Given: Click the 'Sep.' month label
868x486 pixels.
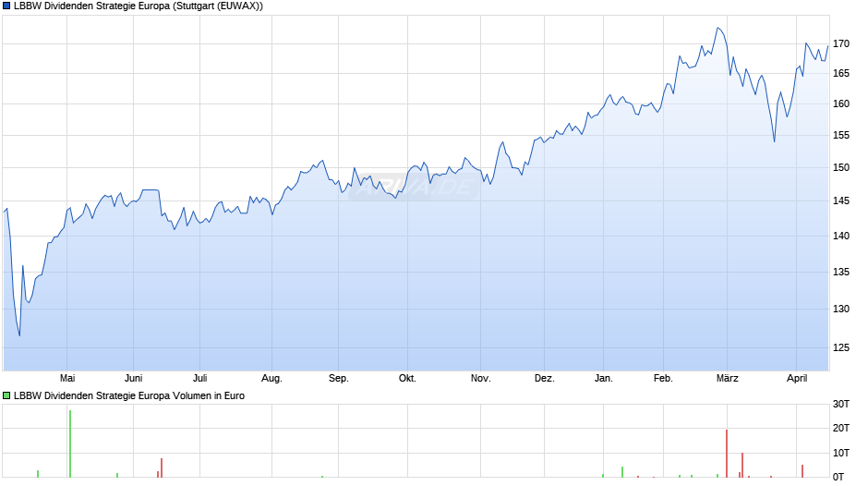Looking at the screenshot, I should pos(339,378).
